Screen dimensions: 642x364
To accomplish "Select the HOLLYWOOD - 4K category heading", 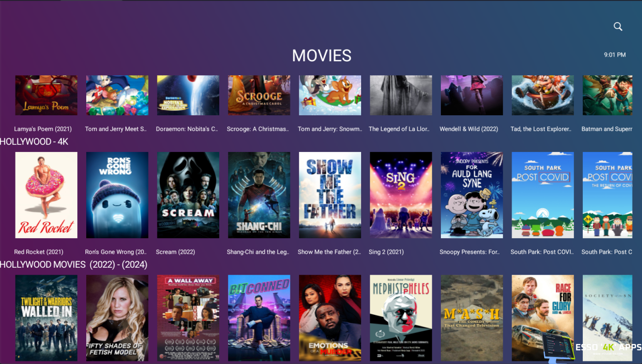I will click(x=34, y=142).
